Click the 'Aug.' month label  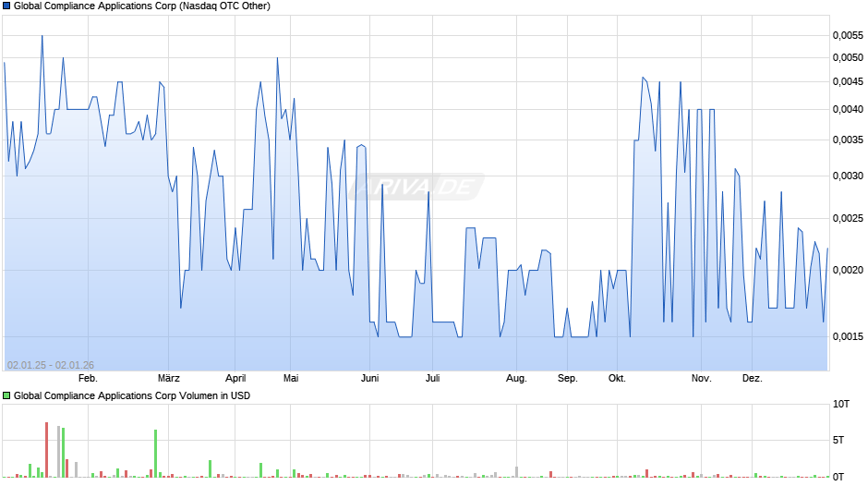coord(516,379)
